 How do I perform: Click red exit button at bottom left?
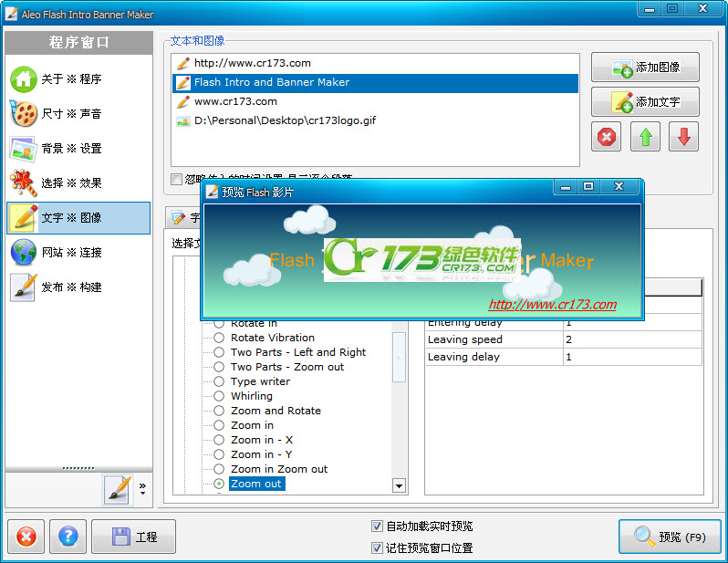pos(26,537)
